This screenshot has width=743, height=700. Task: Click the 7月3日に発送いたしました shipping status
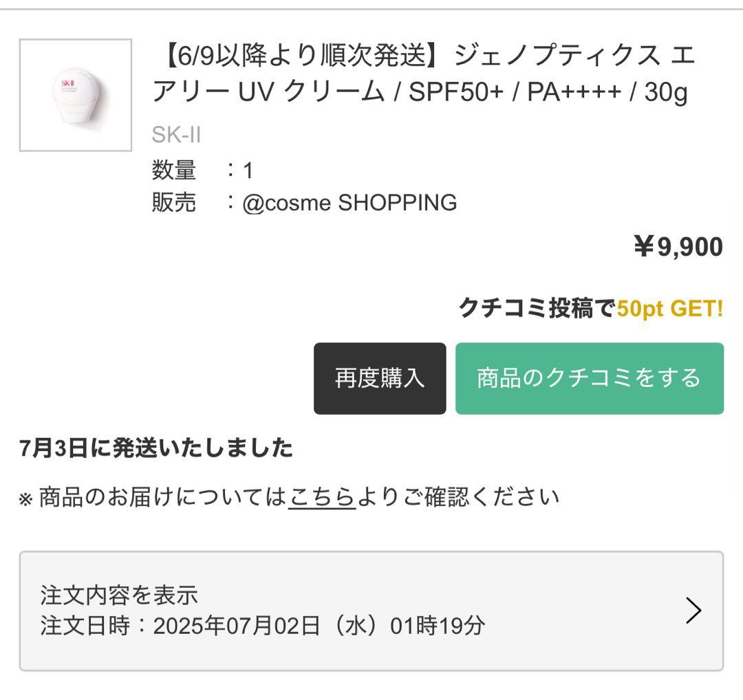click(x=156, y=448)
